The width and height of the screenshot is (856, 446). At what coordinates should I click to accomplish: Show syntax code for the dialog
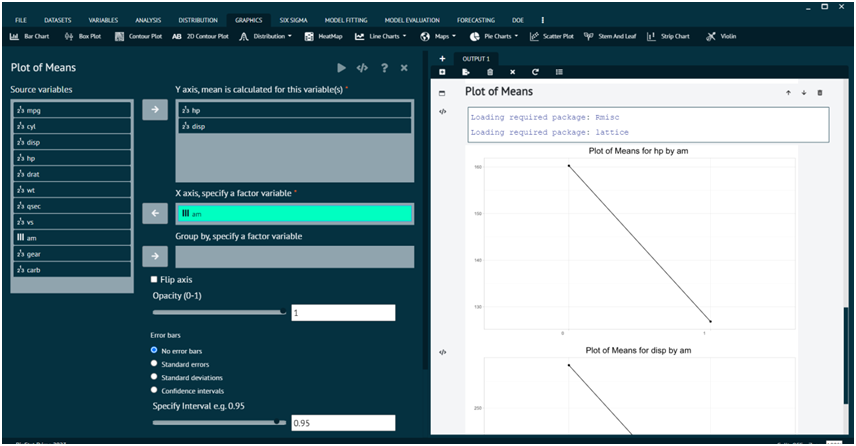coord(362,68)
